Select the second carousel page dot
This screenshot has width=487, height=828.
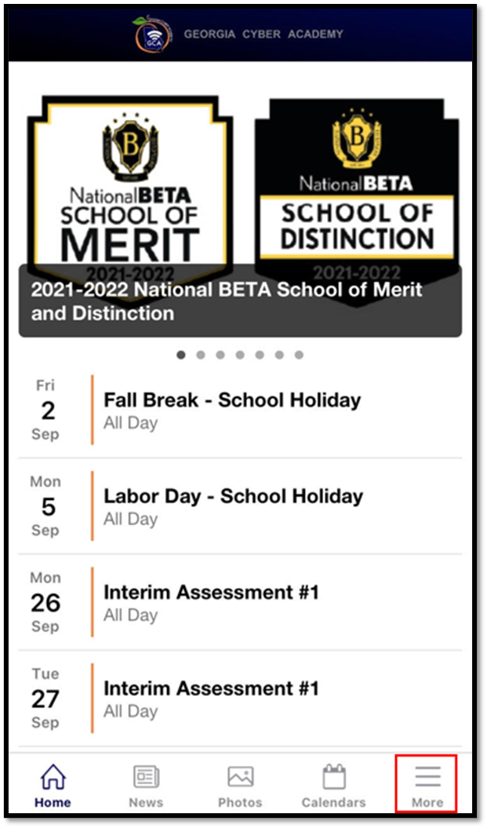pos(201,355)
